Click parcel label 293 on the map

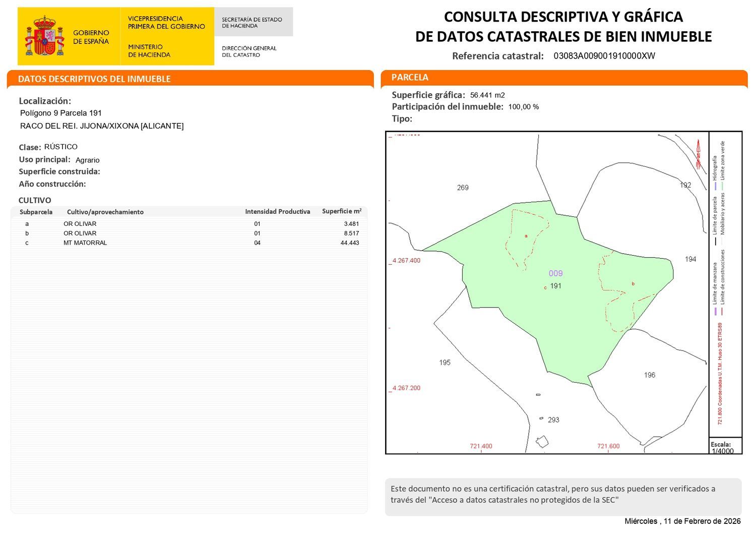[553, 420]
